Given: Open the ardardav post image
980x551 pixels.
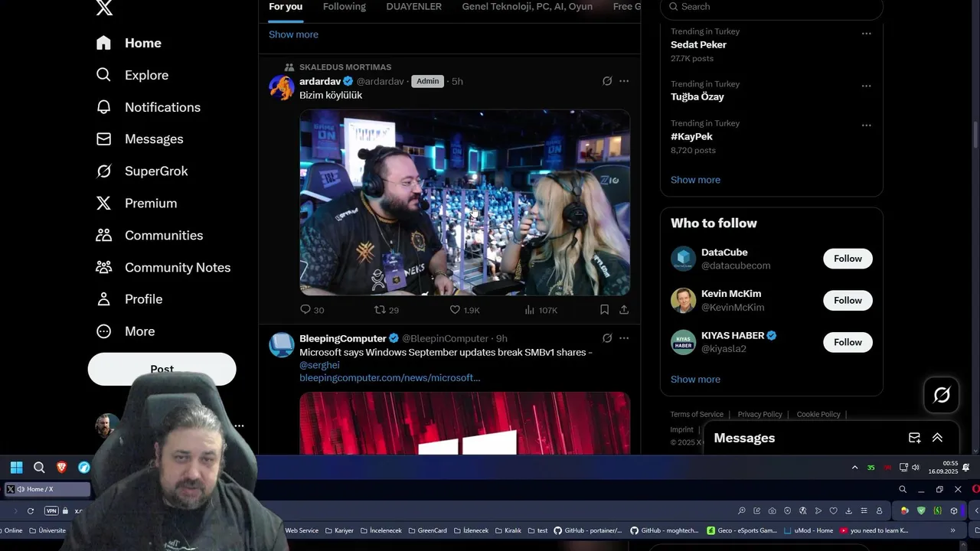Looking at the screenshot, I should point(465,202).
